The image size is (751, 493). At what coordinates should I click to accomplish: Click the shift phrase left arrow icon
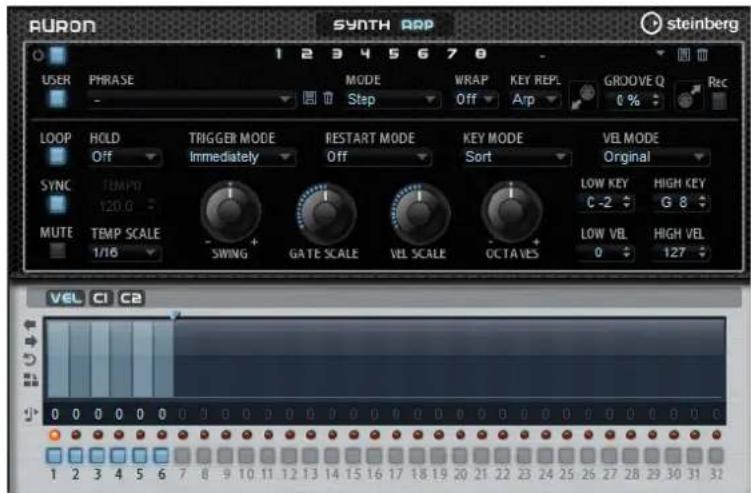(30, 325)
